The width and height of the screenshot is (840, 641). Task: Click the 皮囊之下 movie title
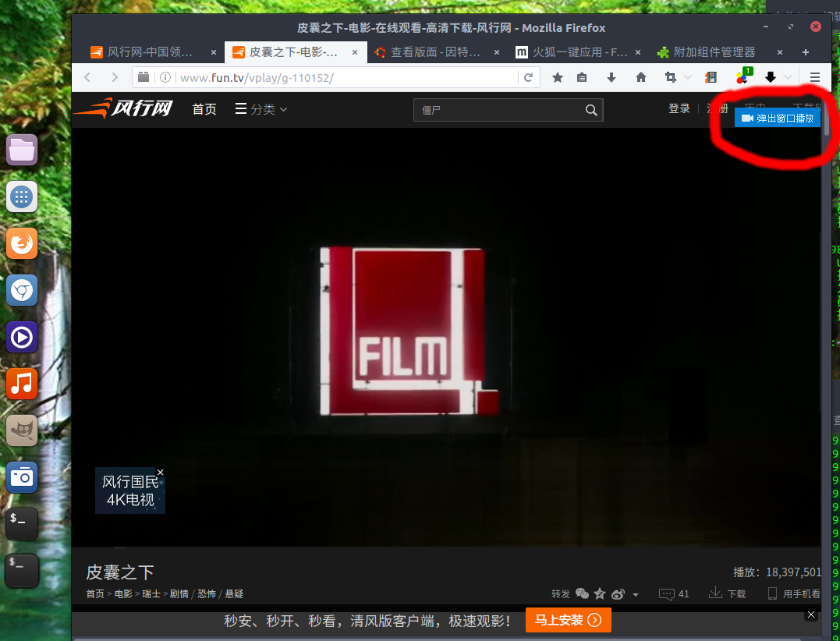pos(120,572)
